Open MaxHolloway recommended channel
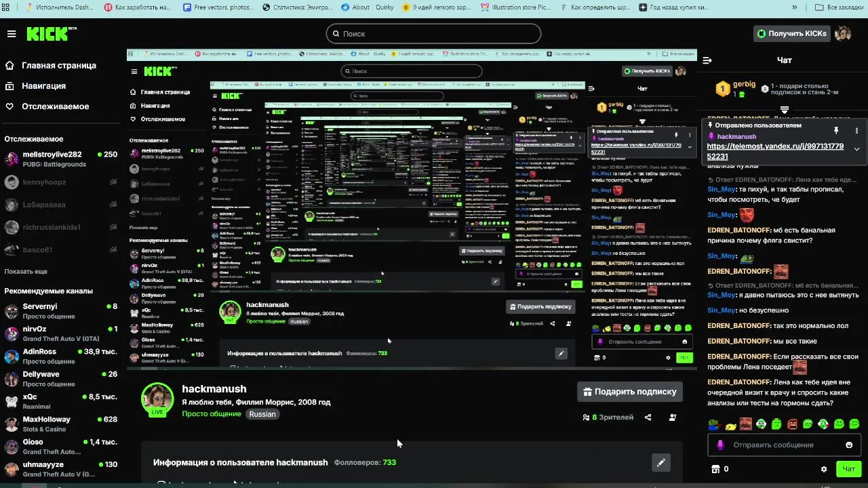 click(61, 424)
